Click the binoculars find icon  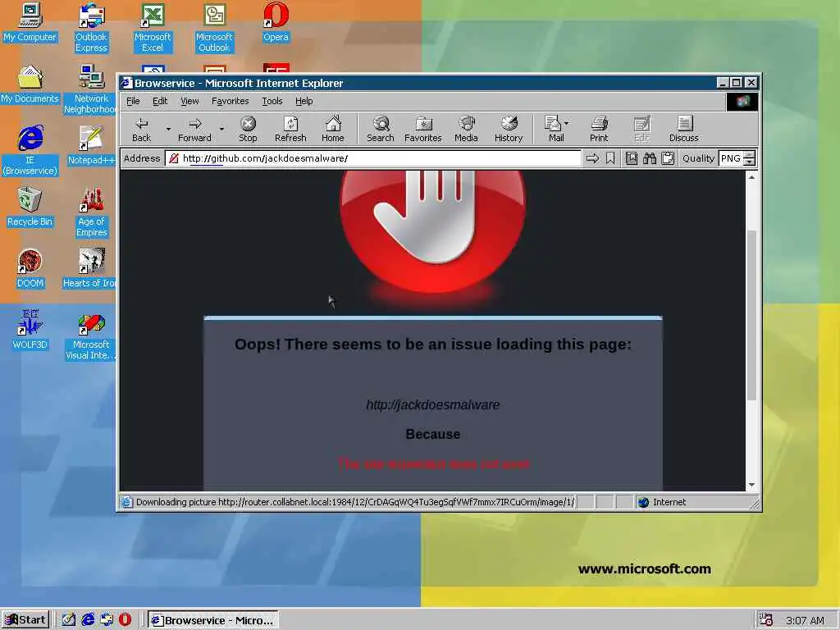(x=650, y=158)
